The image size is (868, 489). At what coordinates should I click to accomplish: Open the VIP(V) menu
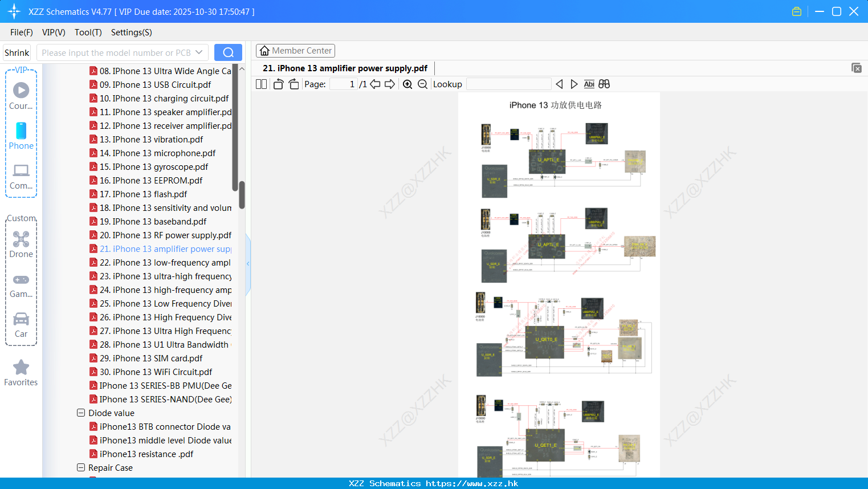(54, 32)
